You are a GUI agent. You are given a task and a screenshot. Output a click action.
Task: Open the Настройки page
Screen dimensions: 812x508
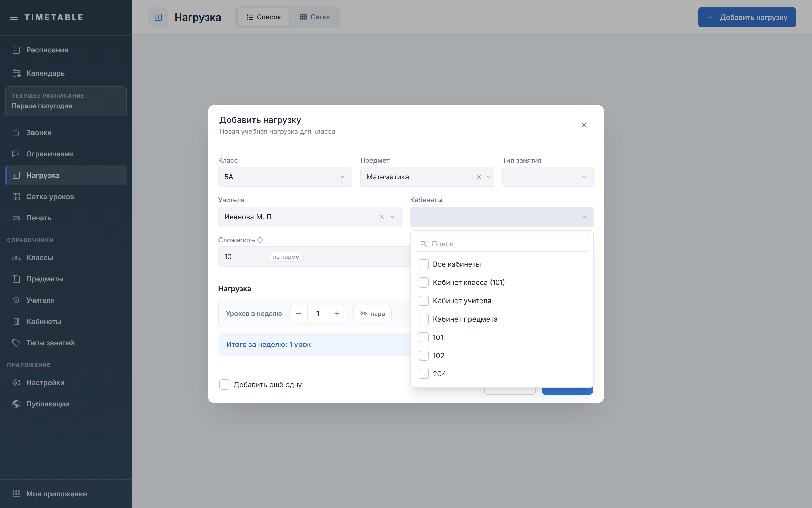click(x=66, y=382)
